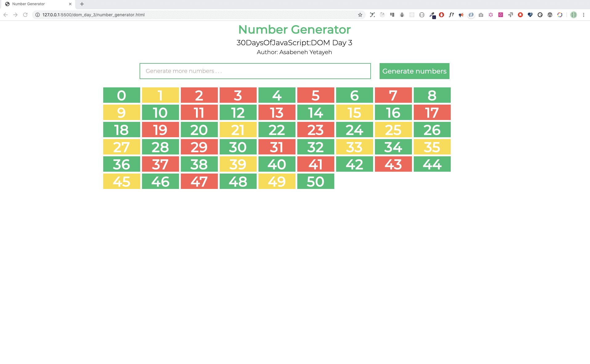This screenshot has height=364, width=590.
Task: Reload the current page
Action: point(25,14)
